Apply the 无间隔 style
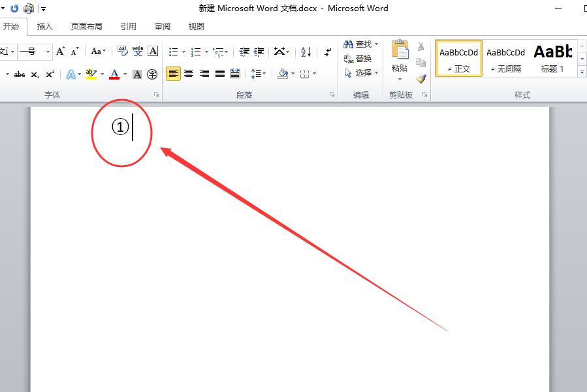 tap(506, 58)
